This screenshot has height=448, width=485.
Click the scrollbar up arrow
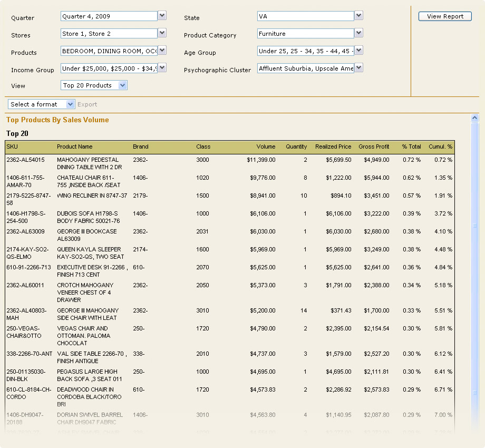point(475,117)
